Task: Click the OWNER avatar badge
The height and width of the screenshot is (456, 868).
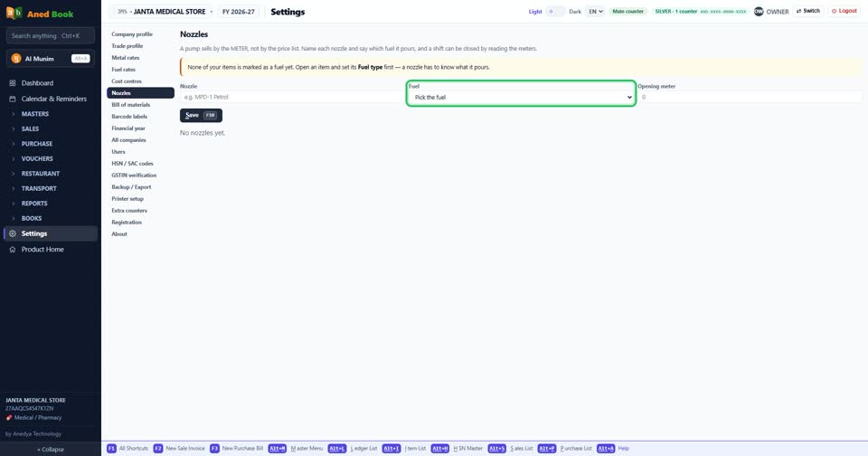Action: tap(759, 11)
